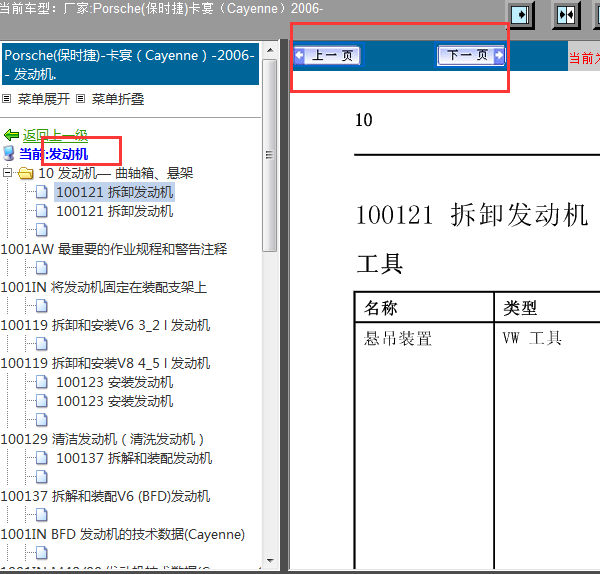This screenshot has width=600, height=574.
Task: Click the 菜单展开 list icon
Action: (x=7, y=99)
